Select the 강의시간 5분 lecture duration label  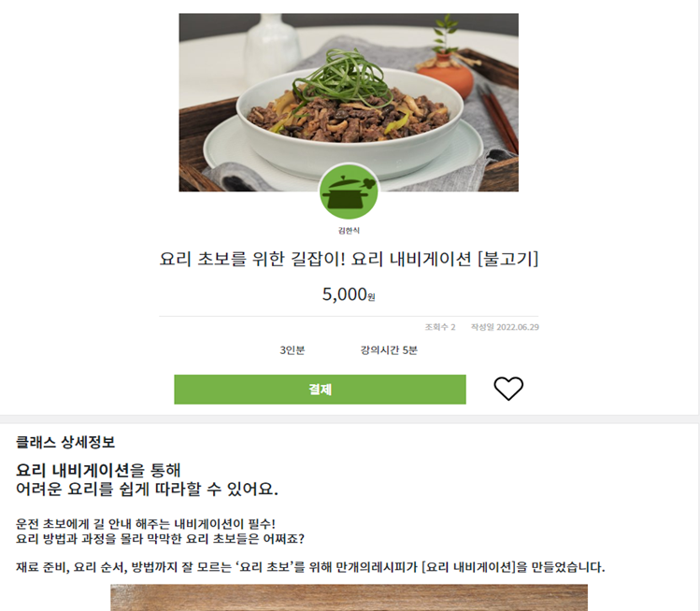point(389,350)
